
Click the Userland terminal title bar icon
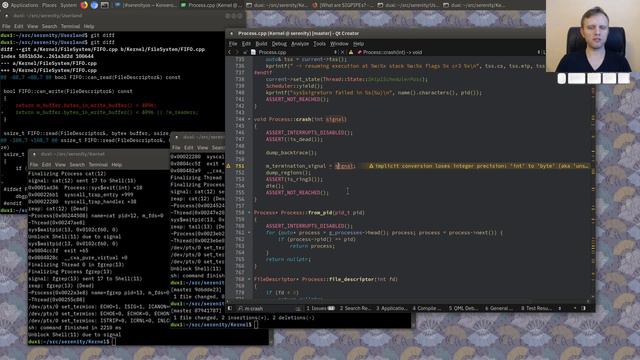6,16
